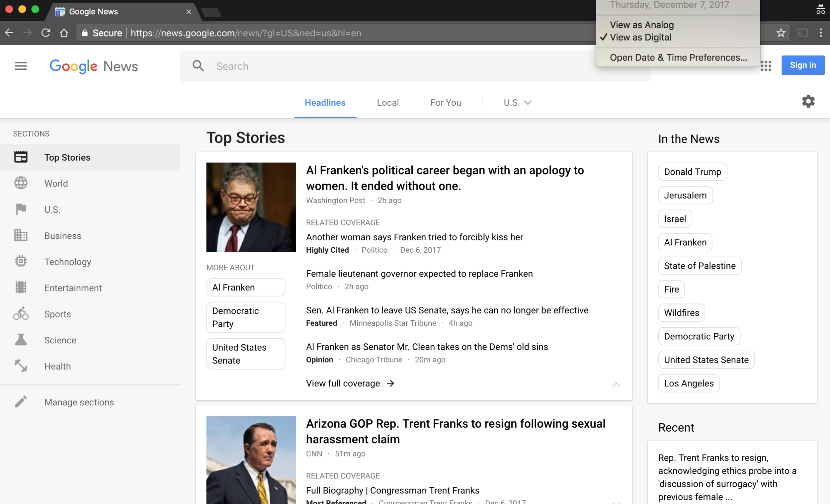Click United States Senate chip under More About

click(246, 354)
